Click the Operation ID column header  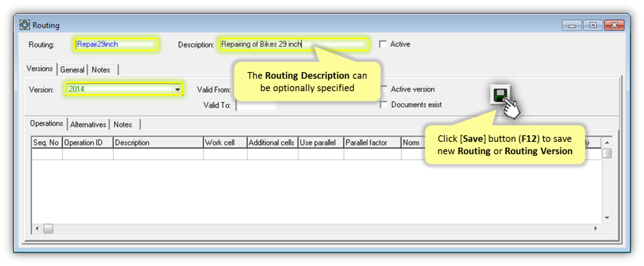click(x=87, y=142)
